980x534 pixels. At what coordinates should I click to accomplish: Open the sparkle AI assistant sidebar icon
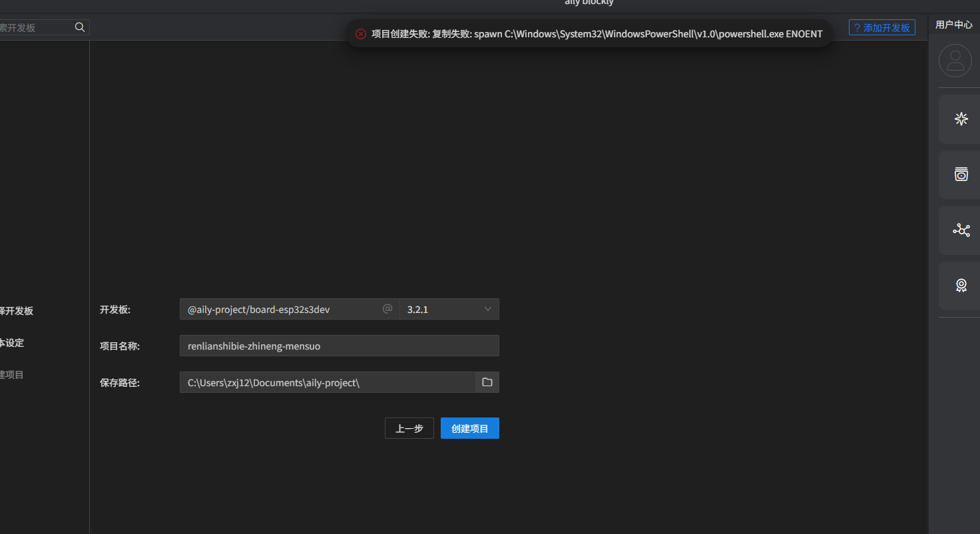coord(961,119)
